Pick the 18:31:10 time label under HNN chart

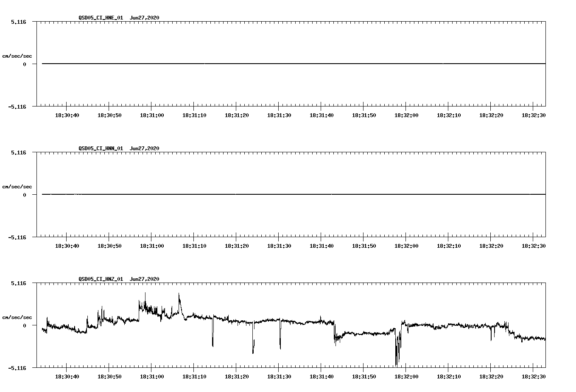(194, 246)
